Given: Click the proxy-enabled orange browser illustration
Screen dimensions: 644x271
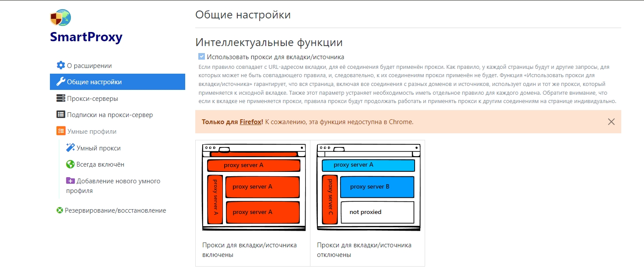Looking at the screenshot, I should pyautogui.click(x=253, y=188).
